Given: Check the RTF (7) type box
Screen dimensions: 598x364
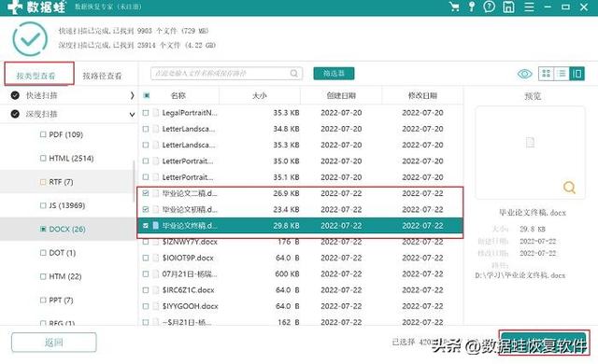Looking at the screenshot, I should (43, 182).
